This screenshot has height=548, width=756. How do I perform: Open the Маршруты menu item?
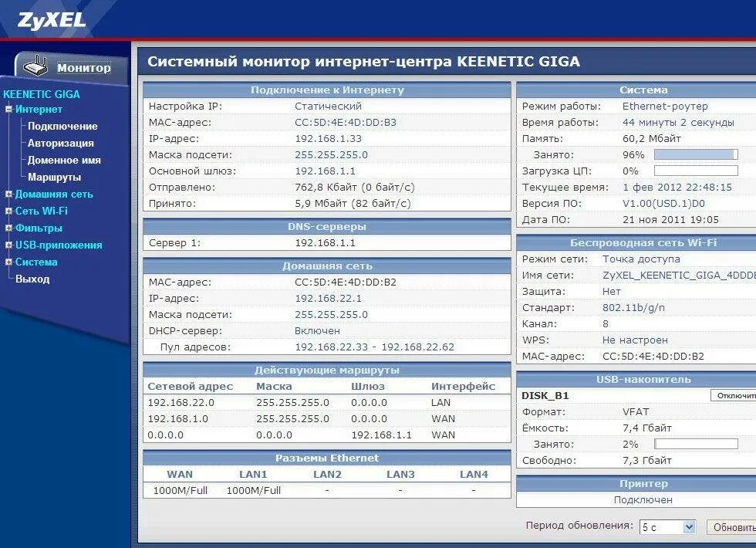[54, 177]
